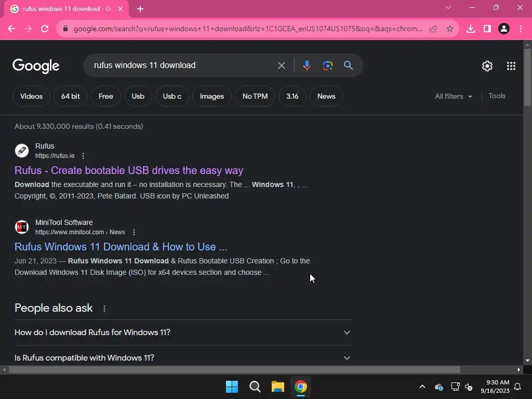Apply the No TPM filter chip
Screen dimensions: 532x399
pos(255,96)
